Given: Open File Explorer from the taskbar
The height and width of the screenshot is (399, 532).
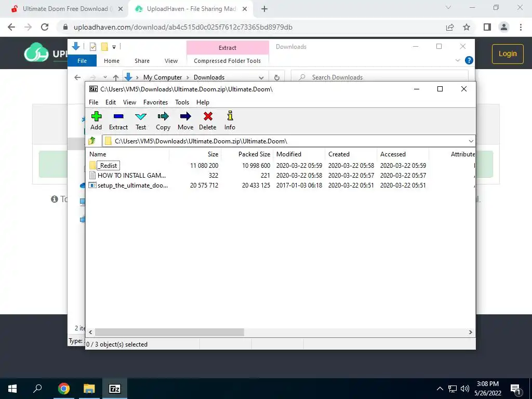Looking at the screenshot, I should coord(89,389).
